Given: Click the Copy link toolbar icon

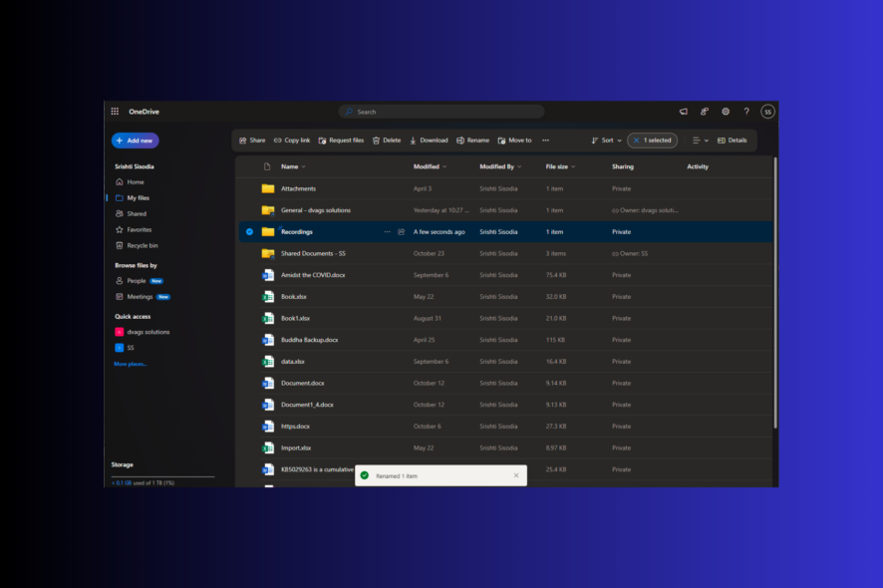Looking at the screenshot, I should click(x=292, y=140).
